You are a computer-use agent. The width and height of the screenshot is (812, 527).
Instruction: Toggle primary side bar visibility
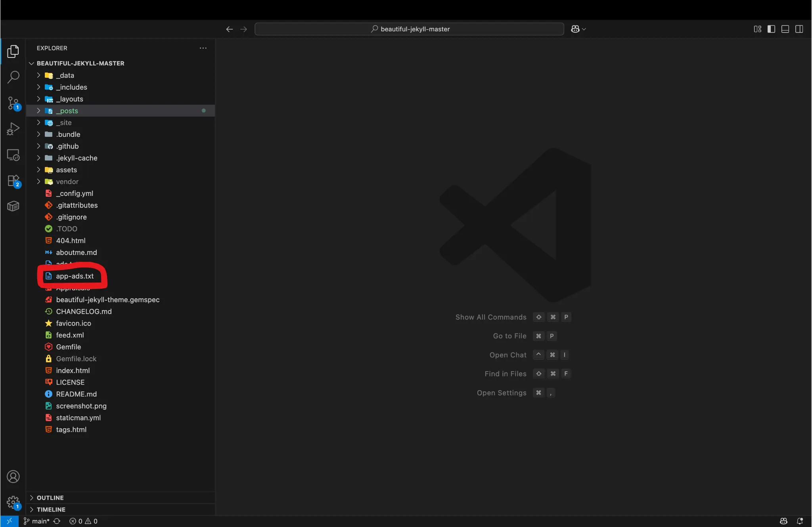coord(771,29)
